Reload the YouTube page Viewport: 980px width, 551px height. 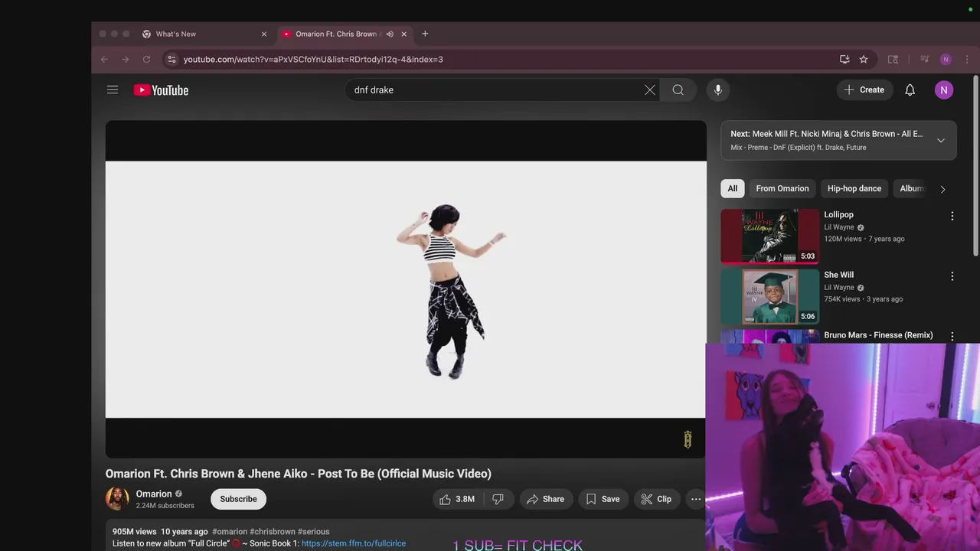click(x=146, y=59)
